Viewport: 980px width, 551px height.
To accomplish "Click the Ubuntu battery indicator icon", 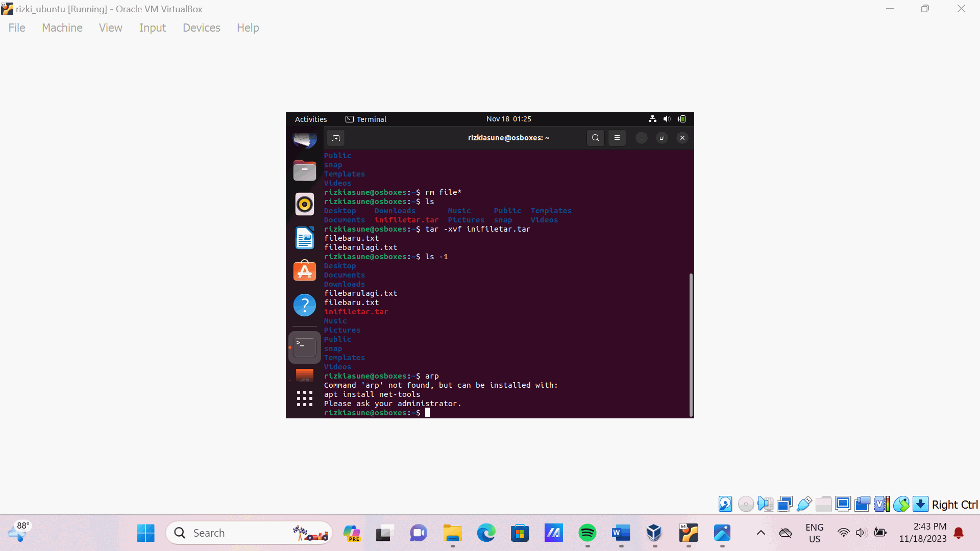I will [681, 119].
